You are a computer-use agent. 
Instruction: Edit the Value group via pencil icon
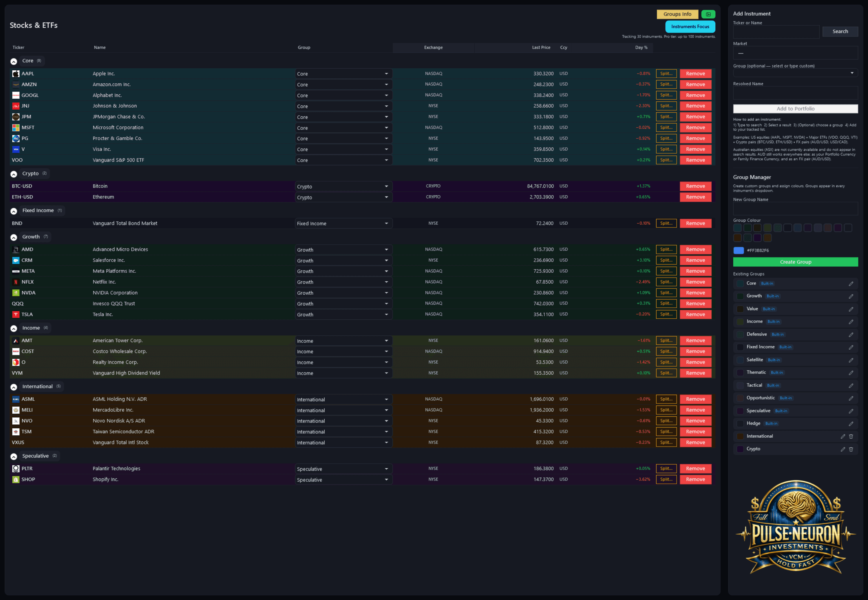pos(851,309)
